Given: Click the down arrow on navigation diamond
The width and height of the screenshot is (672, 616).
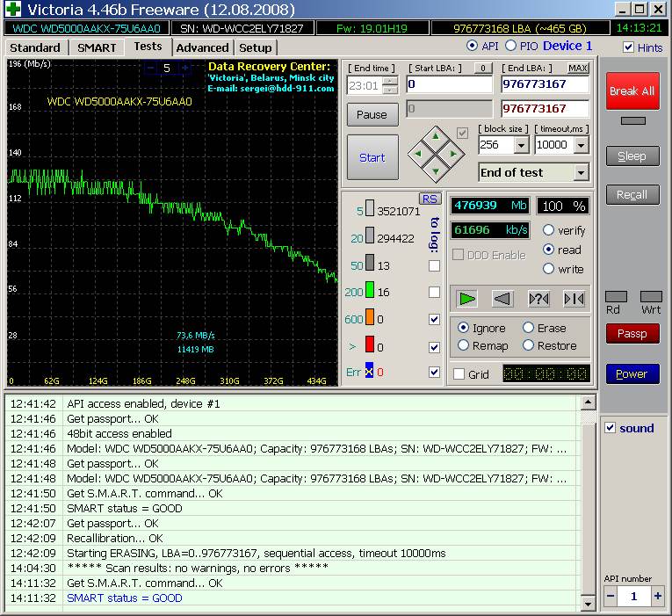Looking at the screenshot, I should [x=436, y=171].
